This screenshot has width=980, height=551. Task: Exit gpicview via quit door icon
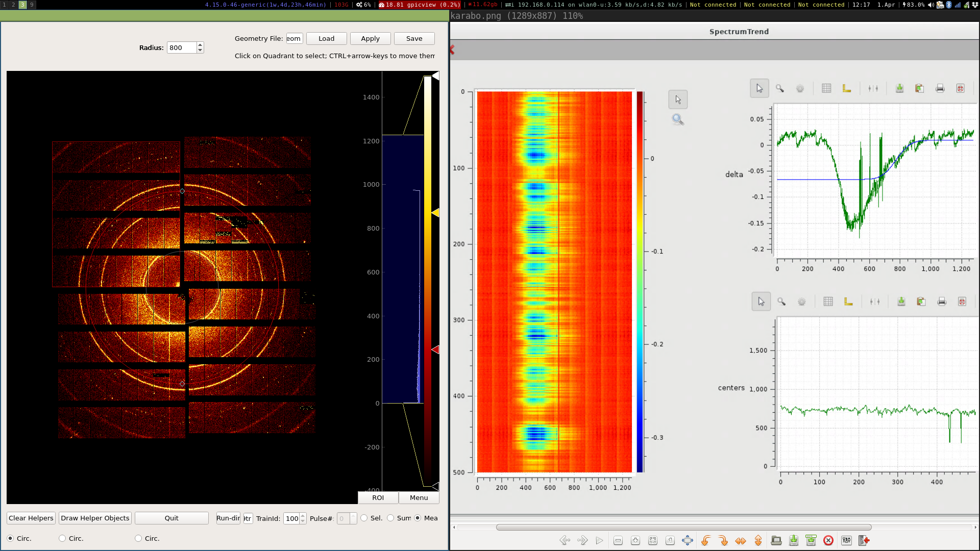coord(864,540)
